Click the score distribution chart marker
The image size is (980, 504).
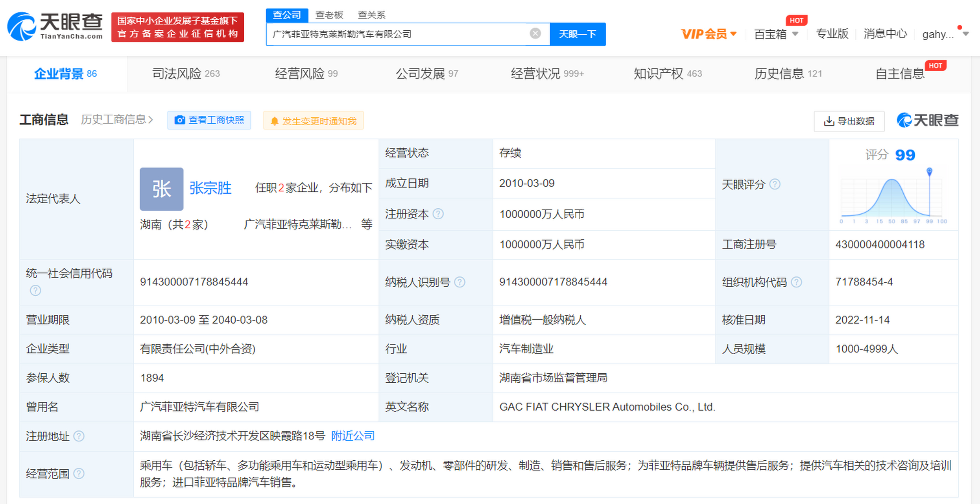click(929, 172)
